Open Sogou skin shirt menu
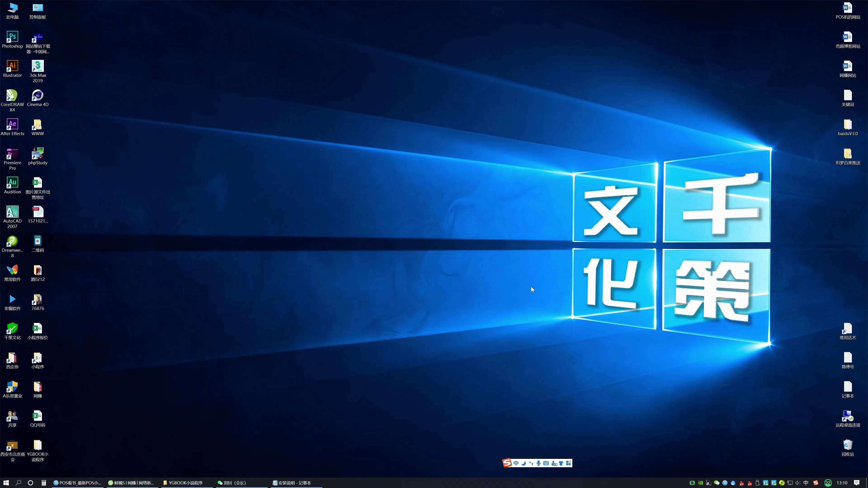 point(561,463)
